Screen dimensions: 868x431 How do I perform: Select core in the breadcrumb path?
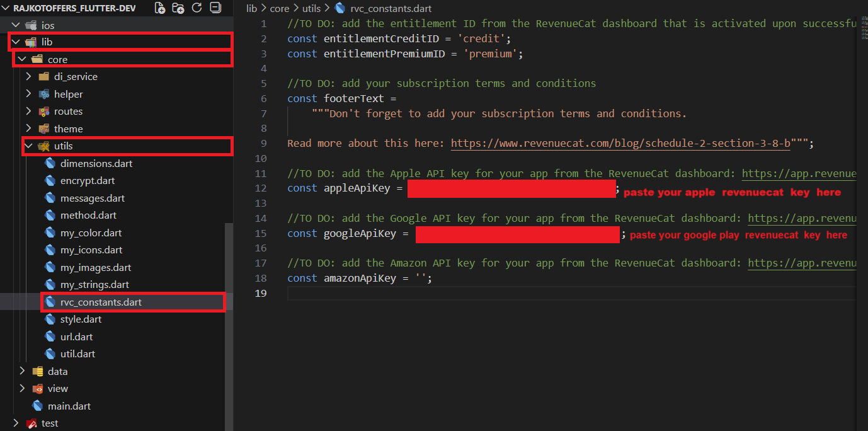coord(280,9)
